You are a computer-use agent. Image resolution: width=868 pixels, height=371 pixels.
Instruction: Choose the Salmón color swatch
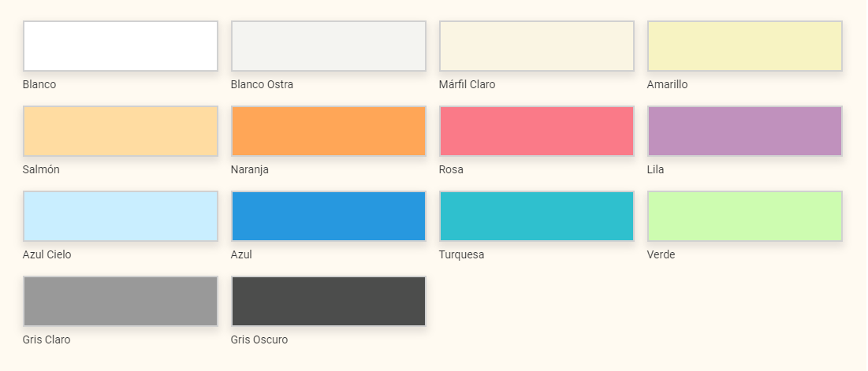coord(120,131)
